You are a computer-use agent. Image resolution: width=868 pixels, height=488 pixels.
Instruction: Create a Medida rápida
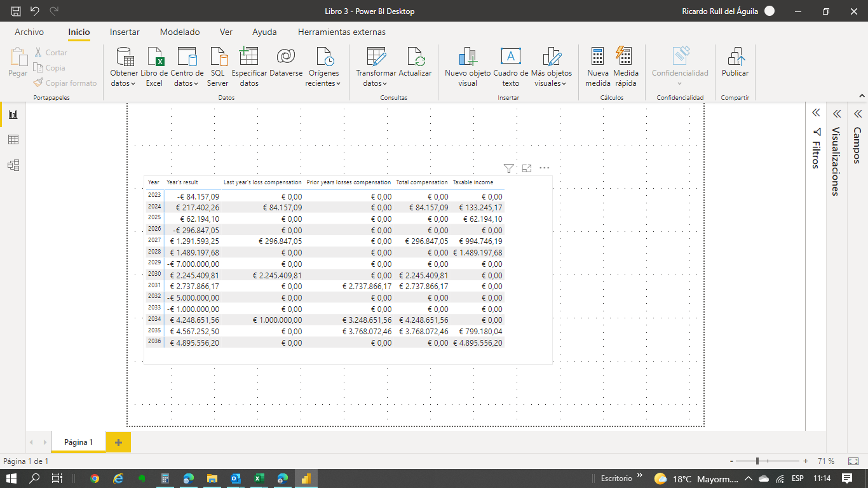(x=626, y=67)
